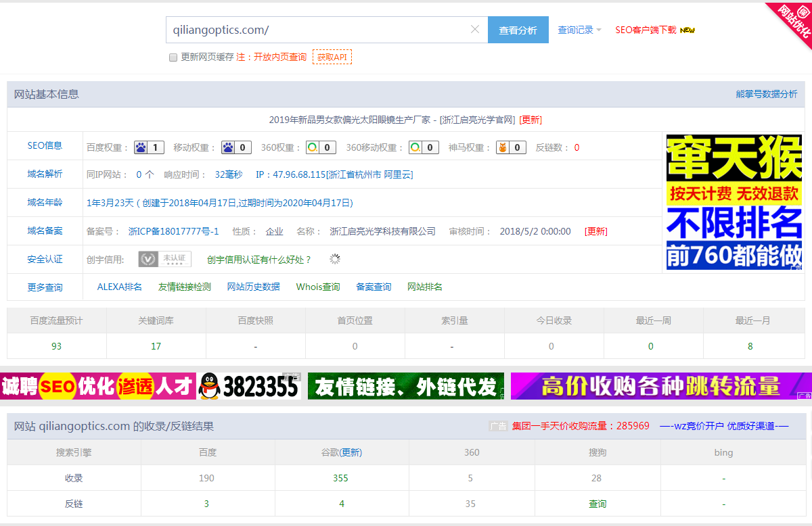The image size is (812, 526).
Task: Open 网站排名 link
Action: click(x=425, y=287)
